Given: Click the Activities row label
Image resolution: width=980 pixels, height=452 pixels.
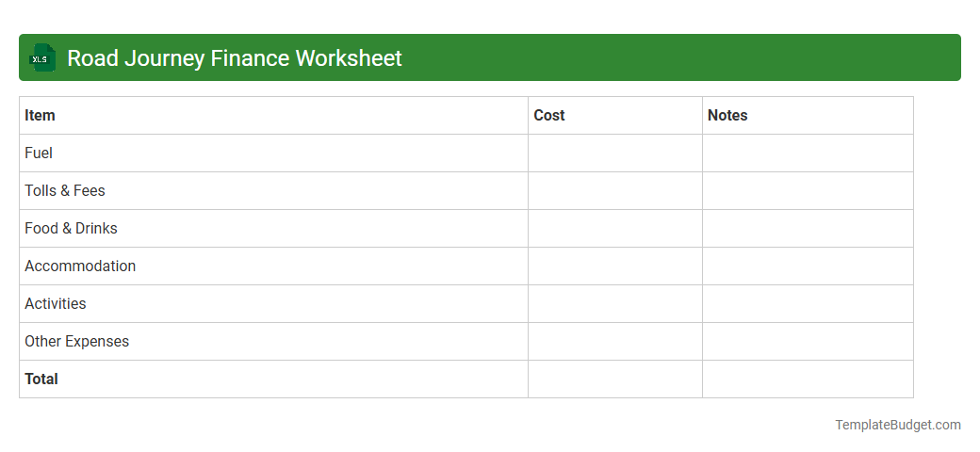Looking at the screenshot, I should coord(56,303).
